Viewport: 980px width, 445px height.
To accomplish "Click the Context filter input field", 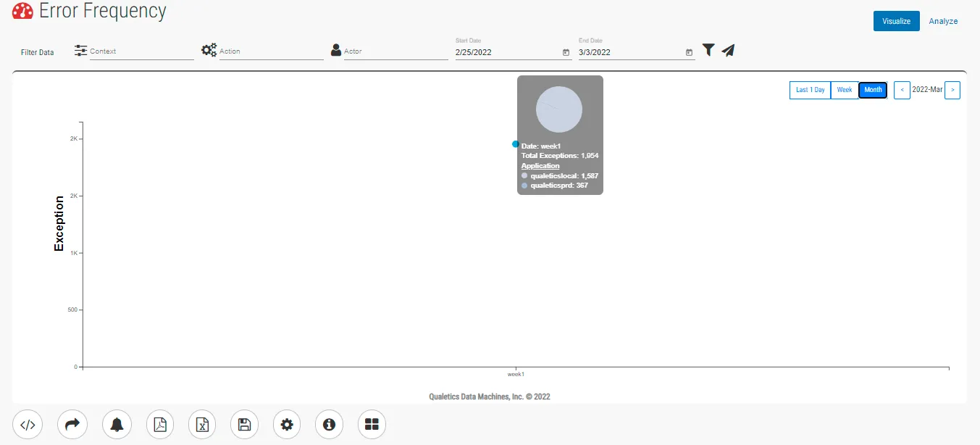I will (141, 51).
